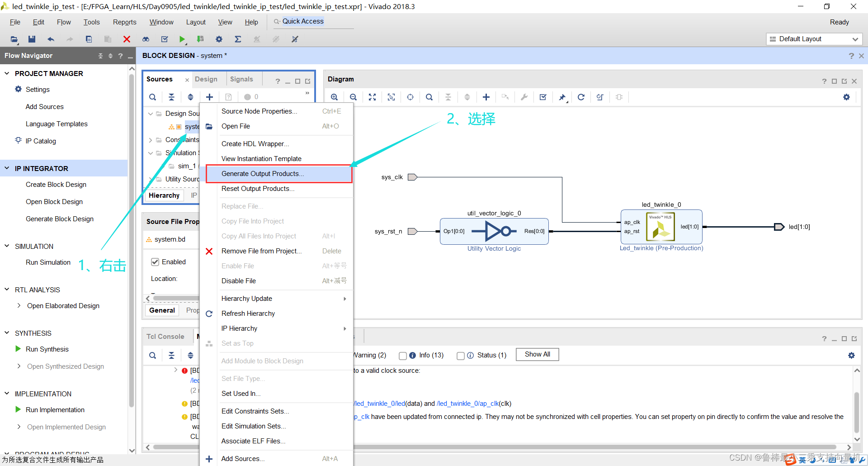Click the Regenerate Layout icon in Diagram toolbar
The image size is (868, 466).
[581, 97]
